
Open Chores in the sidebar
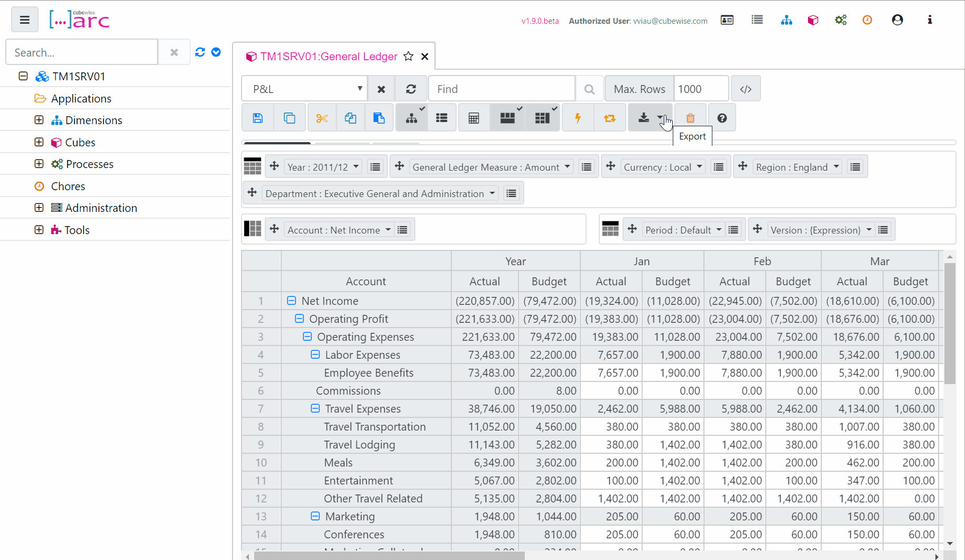68,186
